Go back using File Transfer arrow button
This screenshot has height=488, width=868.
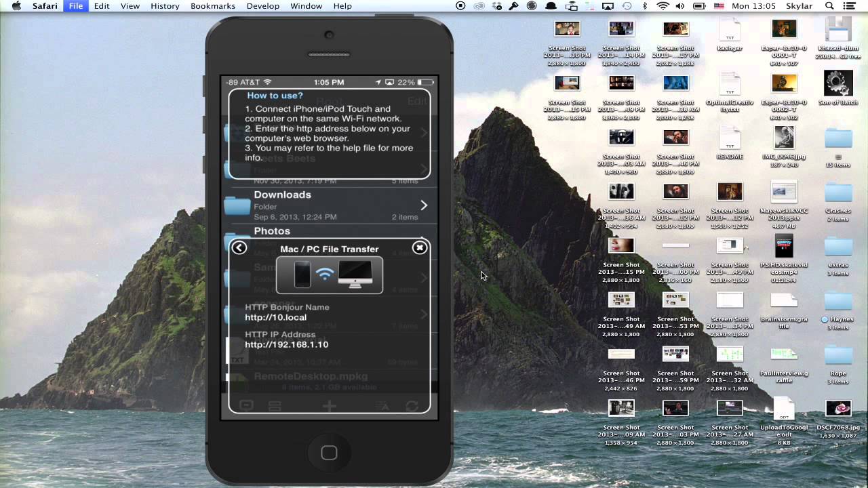239,248
